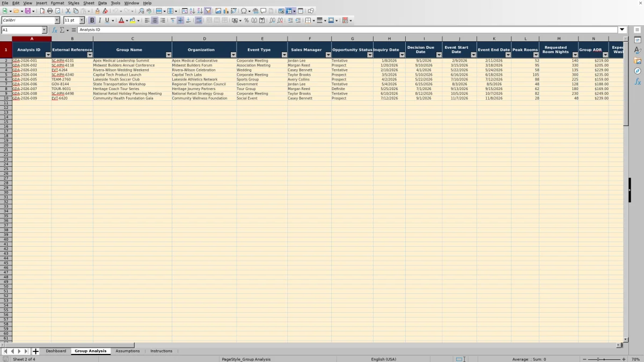Click the Insert Chart icon
Image resolution: width=644 pixels, height=362 pixels.
pyautogui.click(x=225, y=11)
